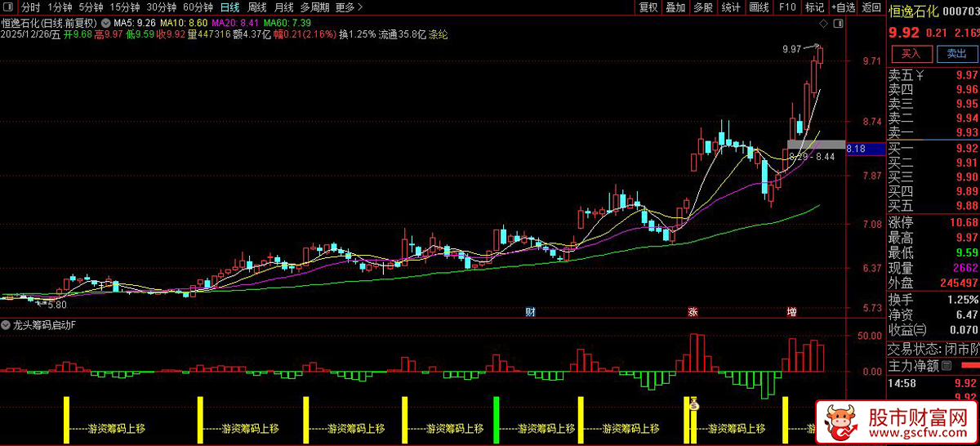This screenshot has height=446, width=980.
Task: Click the 买五 price 9.88
Action: point(967,206)
